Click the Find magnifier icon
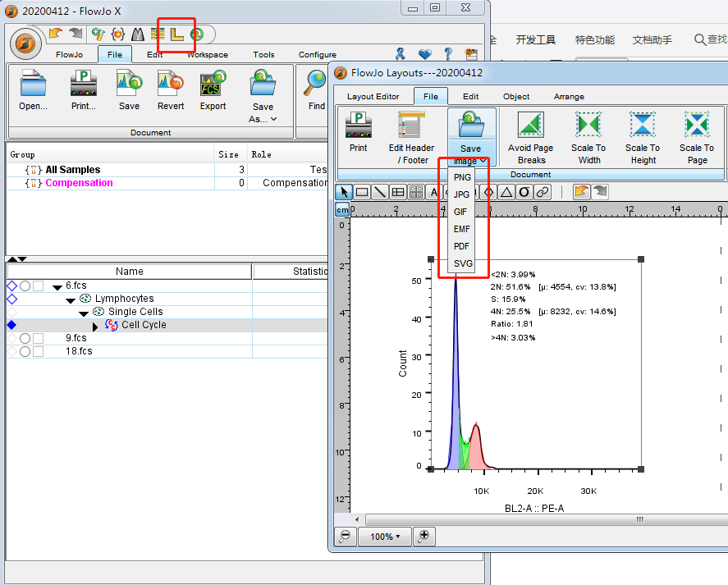Viewport: 728px width, 585px height. 315,83
